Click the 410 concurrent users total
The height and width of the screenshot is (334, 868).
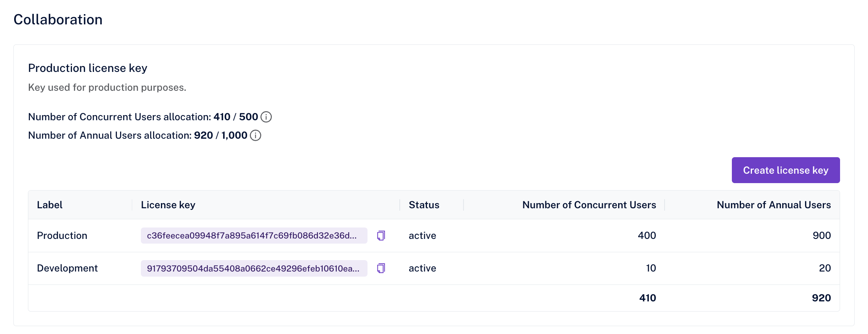(x=647, y=298)
